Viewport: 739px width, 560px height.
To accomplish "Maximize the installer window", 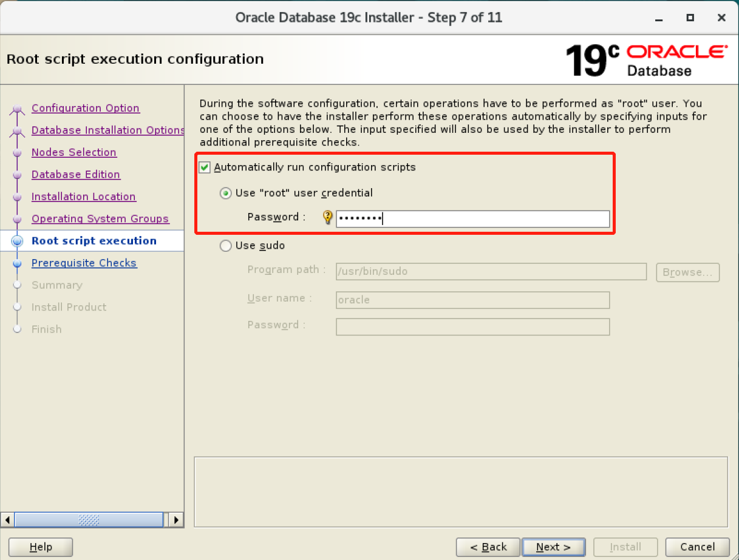I will (x=690, y=18).
